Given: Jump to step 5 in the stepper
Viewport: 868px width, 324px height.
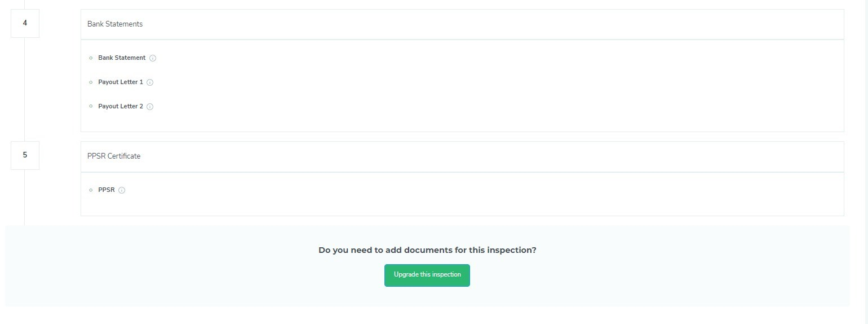Looking at the screenshot, I should coord(25,155).
